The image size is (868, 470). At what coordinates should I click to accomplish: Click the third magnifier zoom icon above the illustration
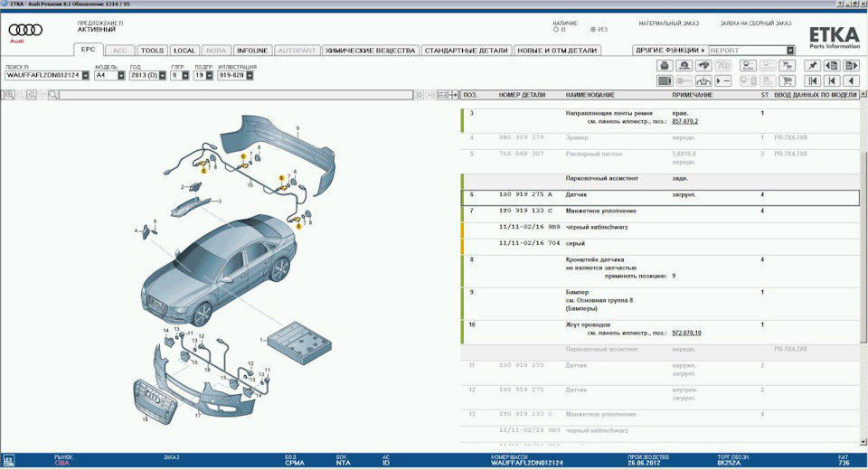point(32,95)
